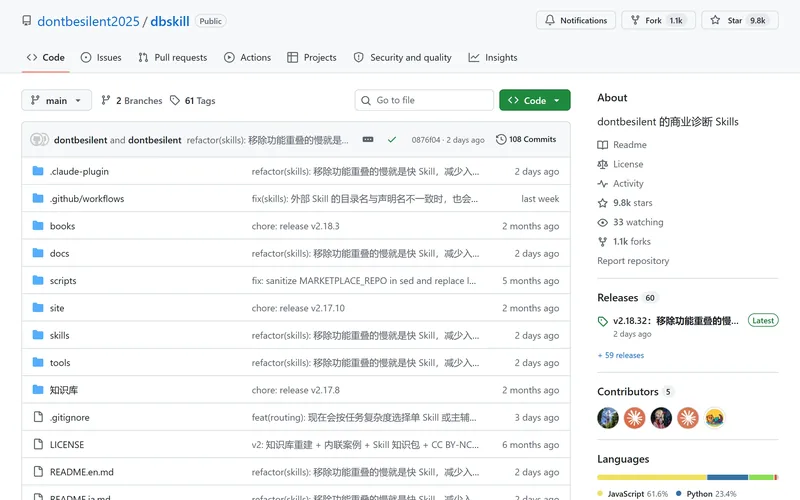
Task: Open the Code tab
Action: 45,58
